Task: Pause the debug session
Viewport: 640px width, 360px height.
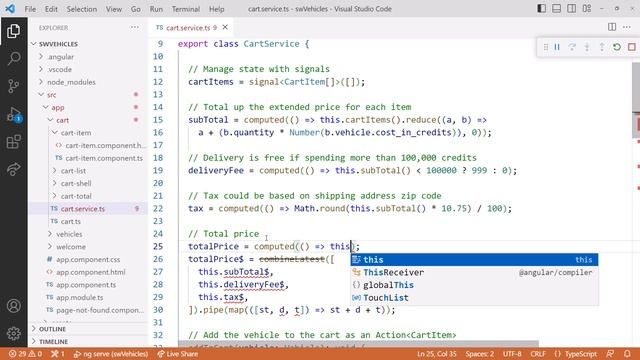Action: click(557, 47)
